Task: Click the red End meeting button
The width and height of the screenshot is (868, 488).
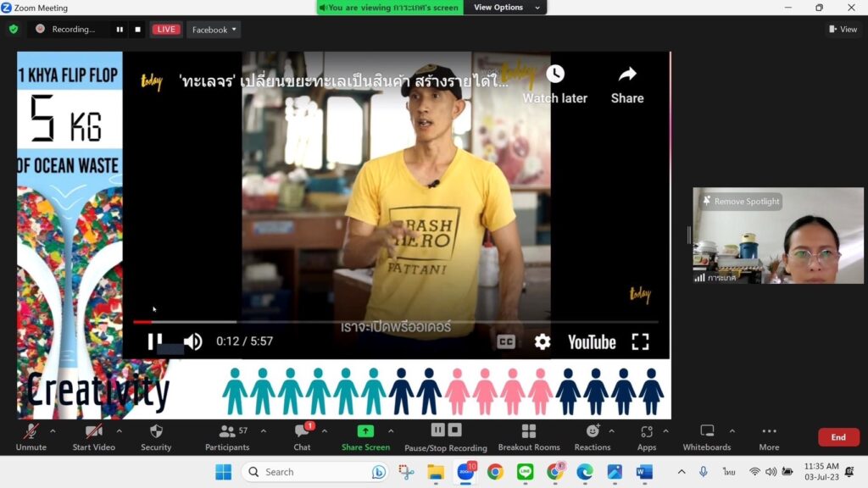Action: [837, 437]
